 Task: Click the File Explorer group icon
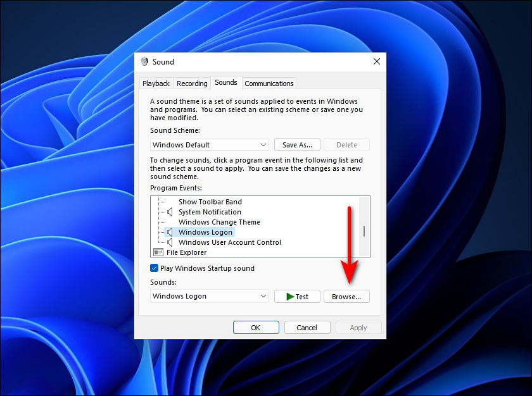click(158, 252)
